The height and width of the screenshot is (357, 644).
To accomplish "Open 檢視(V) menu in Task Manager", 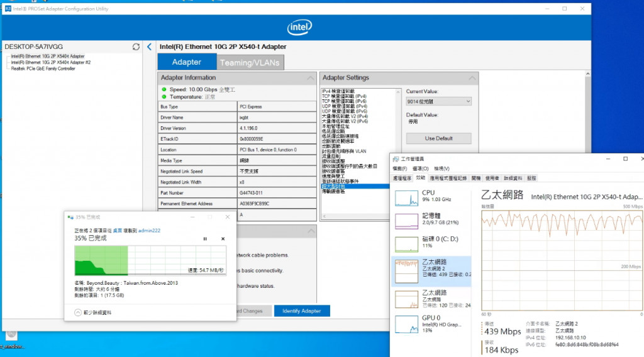I will click(x=441, y=168).
